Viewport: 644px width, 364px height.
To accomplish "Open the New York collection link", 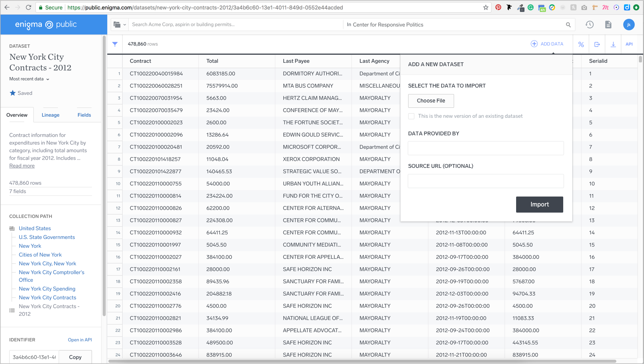I will click(30, 246).
